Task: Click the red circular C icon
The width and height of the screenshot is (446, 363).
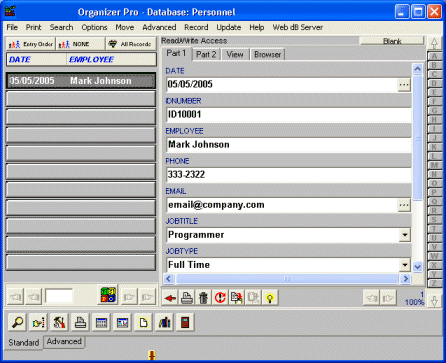Action: click(x=220, y=298)
